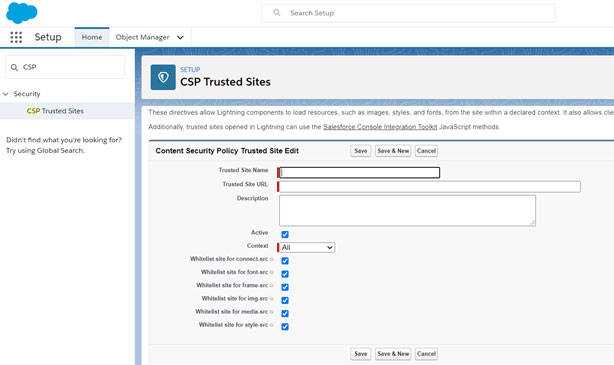Click the bottom Cancel button
This screenshot has height=365, width=614.
tap(426, 354)
